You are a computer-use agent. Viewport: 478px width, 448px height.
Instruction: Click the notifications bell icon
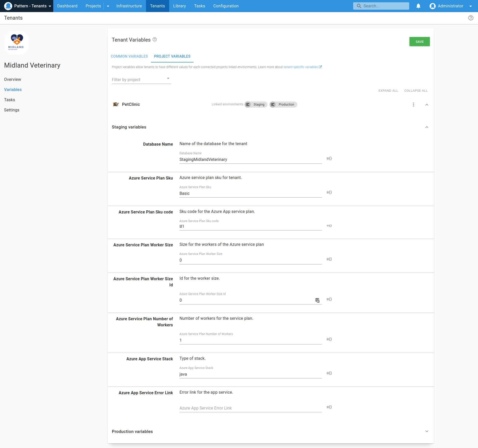pos(418,6)
